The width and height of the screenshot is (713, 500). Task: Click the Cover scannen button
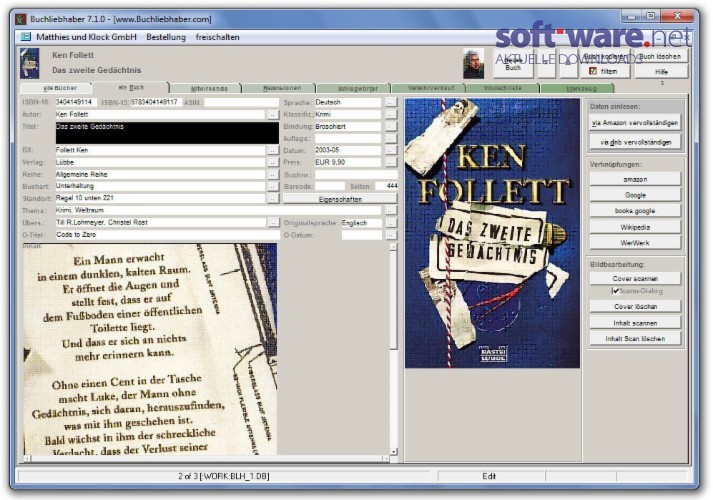click(x=635, y=279)
